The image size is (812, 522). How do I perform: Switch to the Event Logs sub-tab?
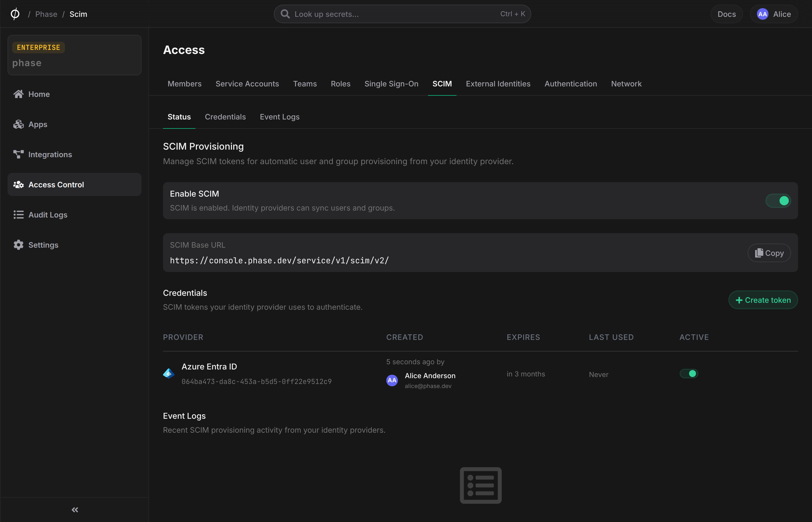pos(280,117)
